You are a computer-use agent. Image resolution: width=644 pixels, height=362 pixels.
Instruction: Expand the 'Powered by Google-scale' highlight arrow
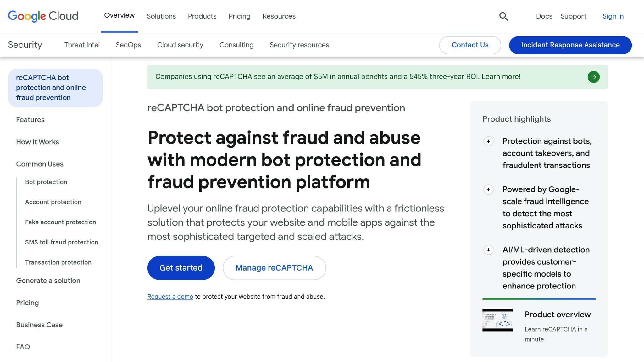(x=488, y=189)
